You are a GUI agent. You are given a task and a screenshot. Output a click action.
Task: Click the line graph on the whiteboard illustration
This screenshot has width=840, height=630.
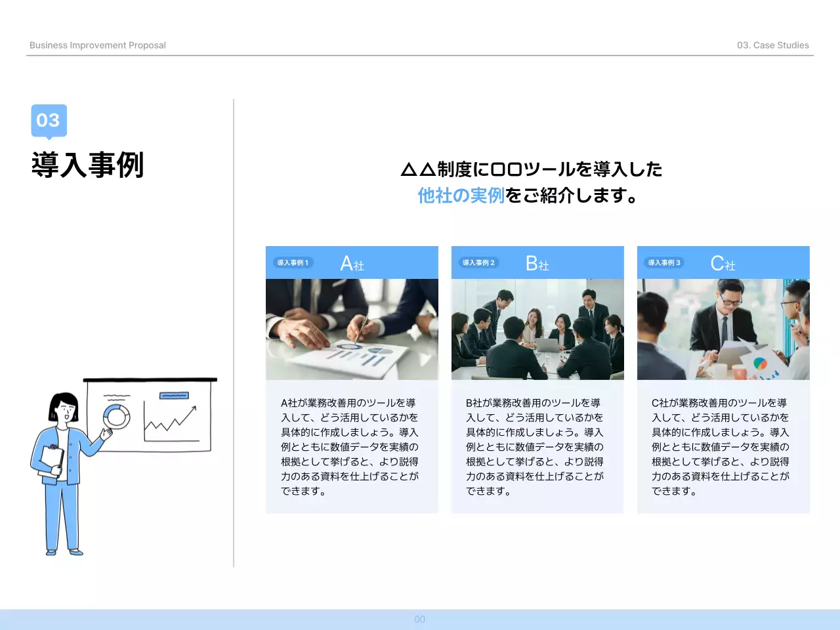(172, 420)
